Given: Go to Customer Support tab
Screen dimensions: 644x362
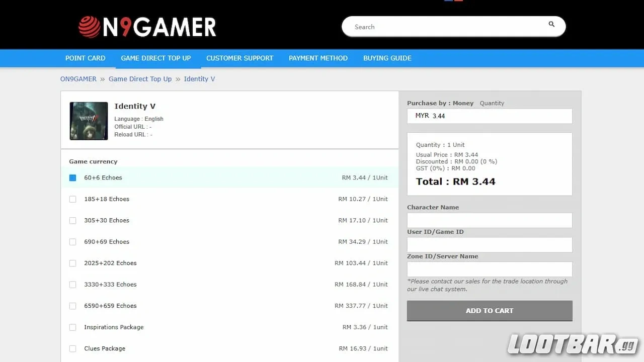Looking at the screenshot, I should (239, 58).
